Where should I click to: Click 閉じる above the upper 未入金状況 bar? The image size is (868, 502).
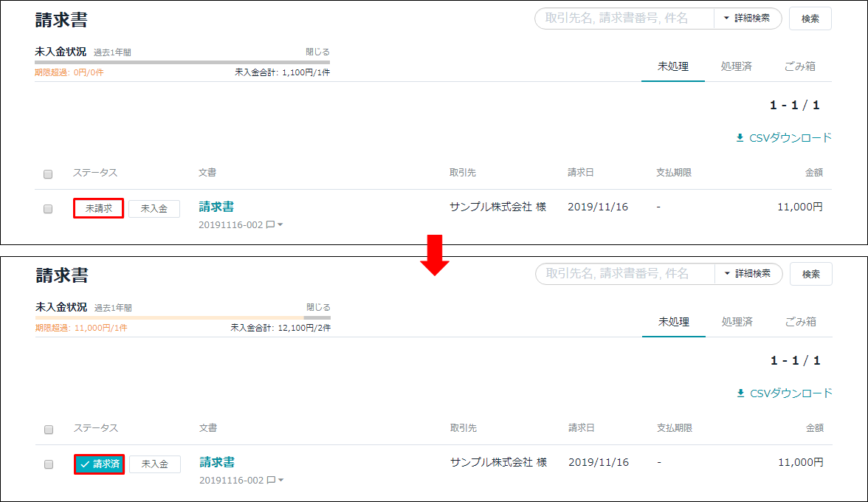click(x=317, y=52)
